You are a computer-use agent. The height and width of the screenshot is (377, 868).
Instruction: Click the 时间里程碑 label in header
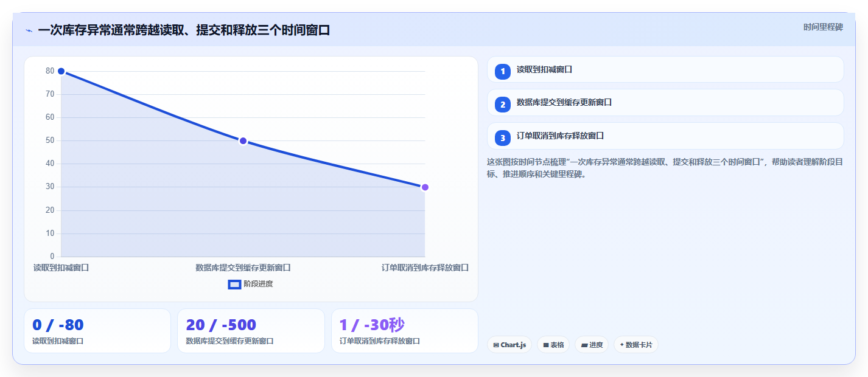pyautogui.click(x=823, y=27)
